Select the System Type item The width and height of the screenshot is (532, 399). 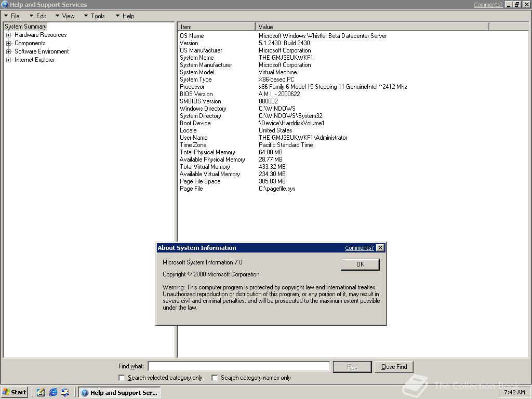coord(196,79)
